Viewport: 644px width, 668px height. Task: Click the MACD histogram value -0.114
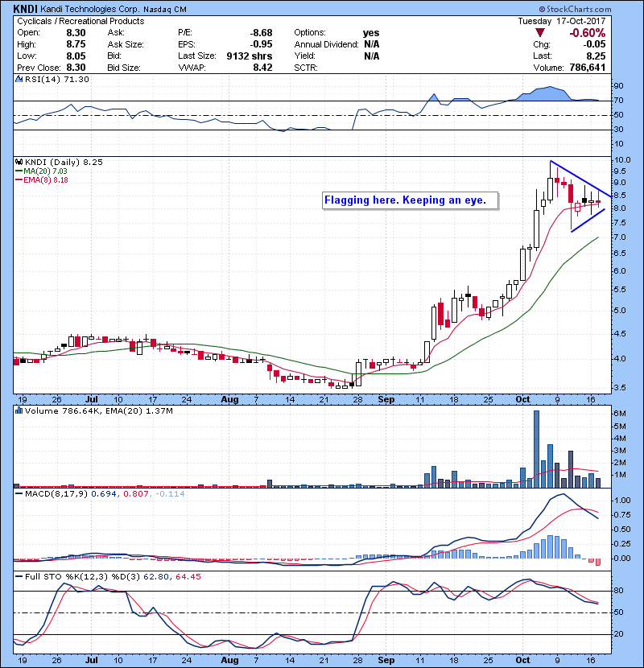(170, 494)
